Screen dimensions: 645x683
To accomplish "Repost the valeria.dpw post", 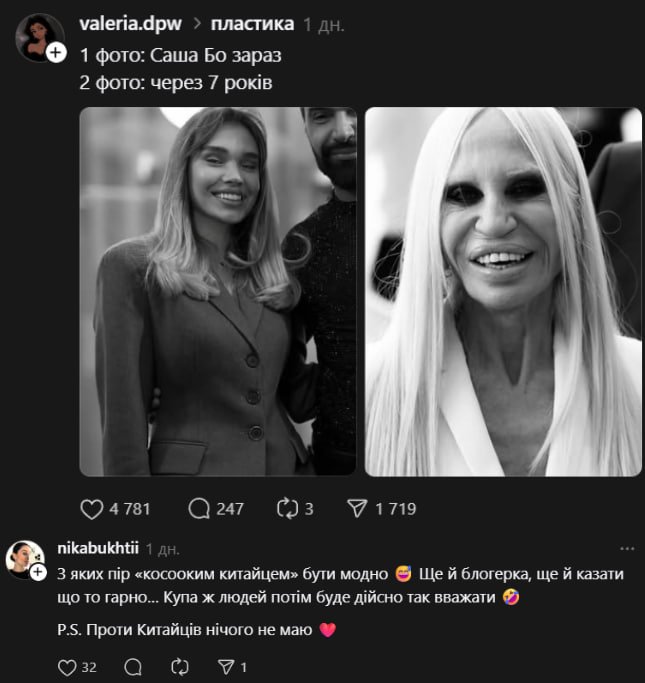I will pos(286,508).
